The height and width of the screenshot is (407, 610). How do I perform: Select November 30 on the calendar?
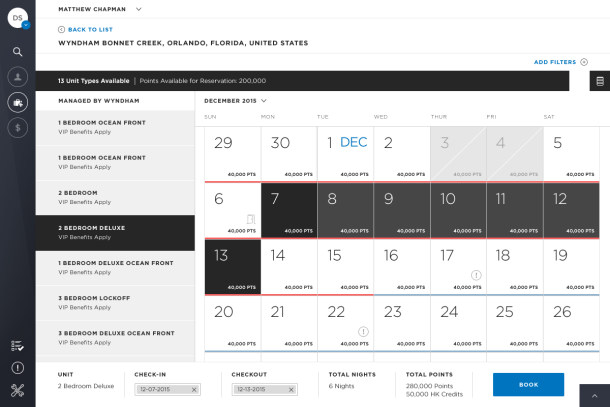289,154
